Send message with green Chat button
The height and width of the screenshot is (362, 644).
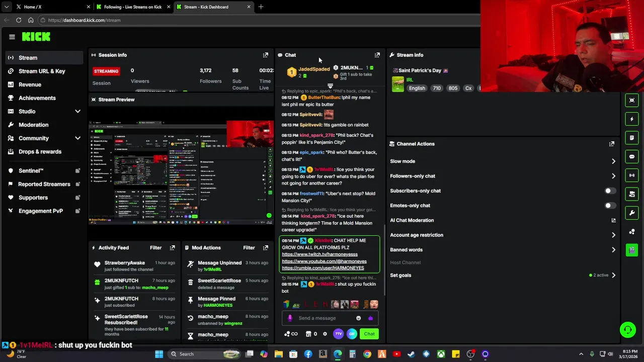[369, 334]
